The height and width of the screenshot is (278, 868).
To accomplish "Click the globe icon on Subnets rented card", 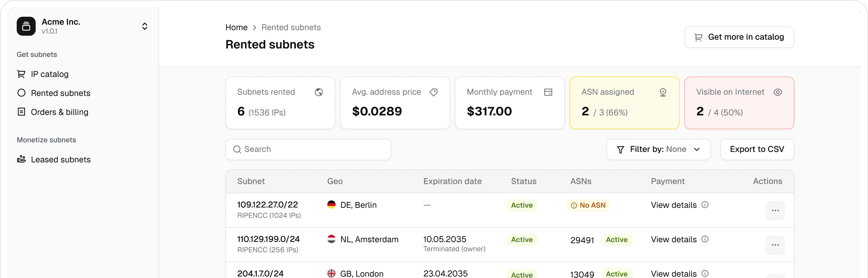I will click(x=319, y=92).
